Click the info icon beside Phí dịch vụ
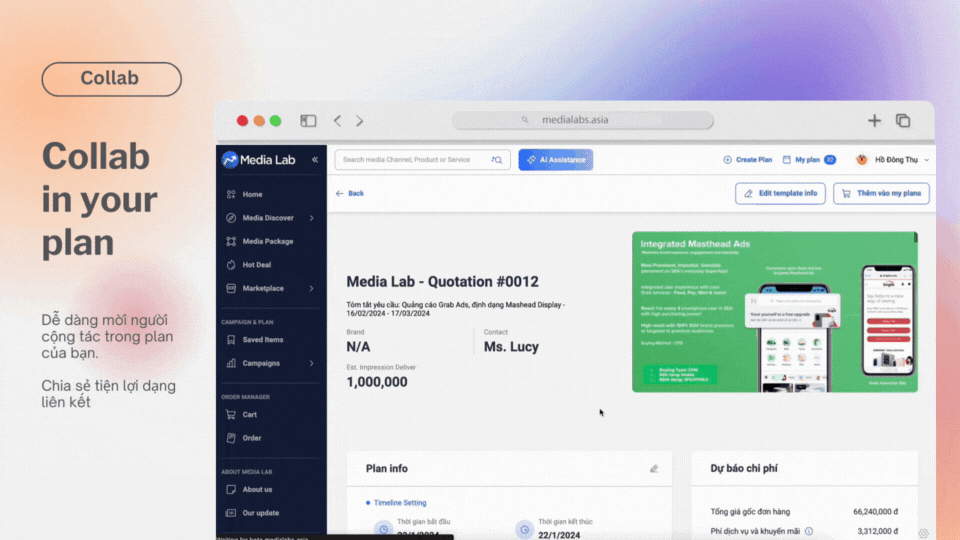Viewport: 960px width, 540px height. click(x=809, y=531)
